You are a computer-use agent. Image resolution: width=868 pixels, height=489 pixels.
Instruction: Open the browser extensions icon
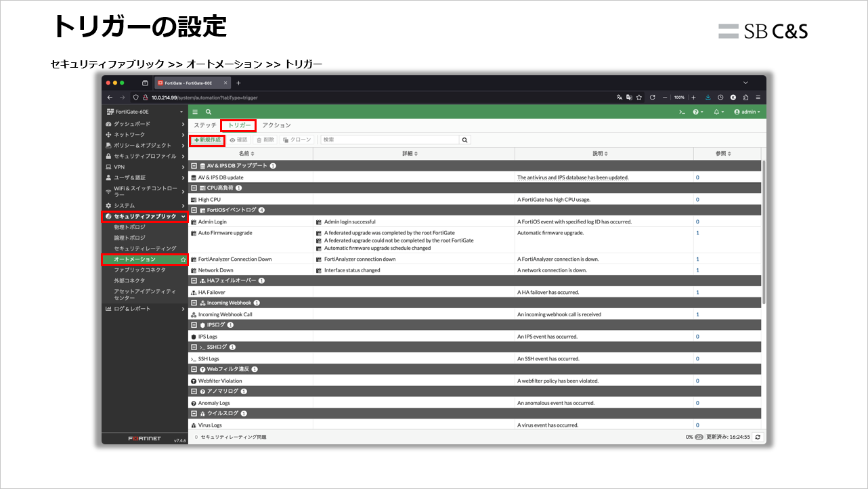pyautogui.click(x=745, y=98)
